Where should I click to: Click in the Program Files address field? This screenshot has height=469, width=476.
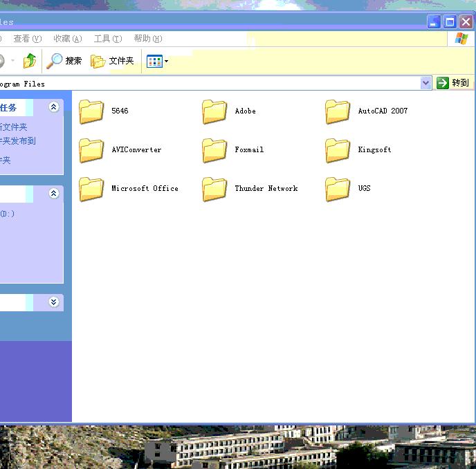pyautogui.click(x=210, y=83)
